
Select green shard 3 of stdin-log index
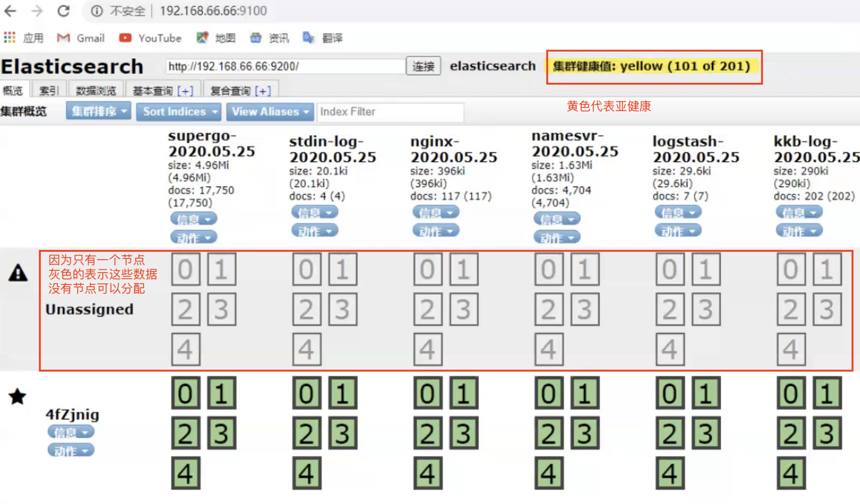[342, 433]
